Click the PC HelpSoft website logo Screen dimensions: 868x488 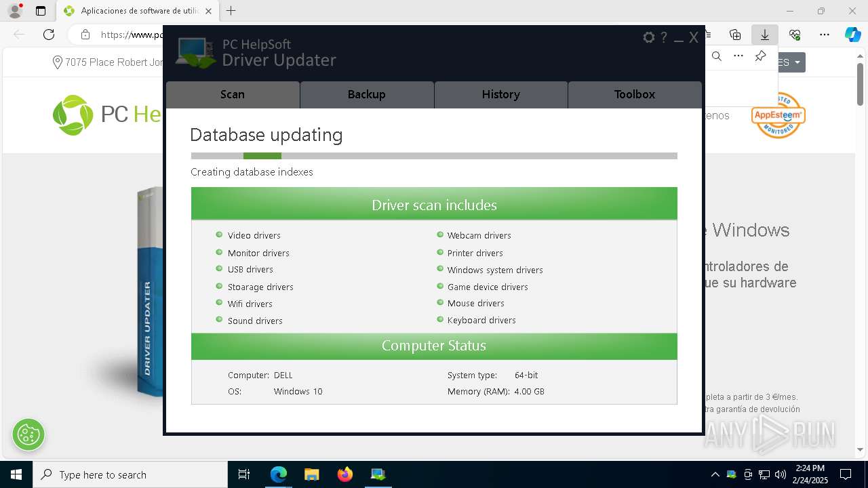(x=107, y=115)
